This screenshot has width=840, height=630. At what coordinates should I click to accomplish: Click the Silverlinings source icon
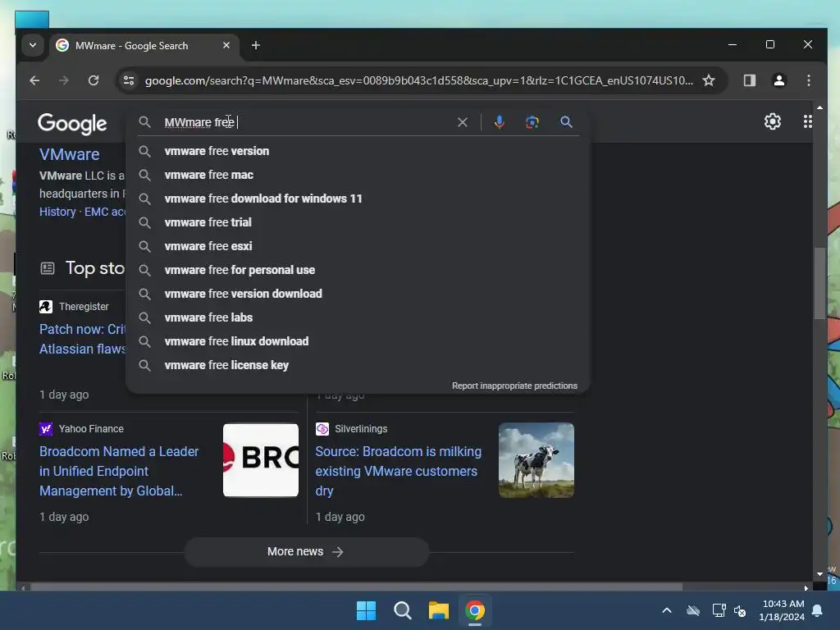point(322,428)
